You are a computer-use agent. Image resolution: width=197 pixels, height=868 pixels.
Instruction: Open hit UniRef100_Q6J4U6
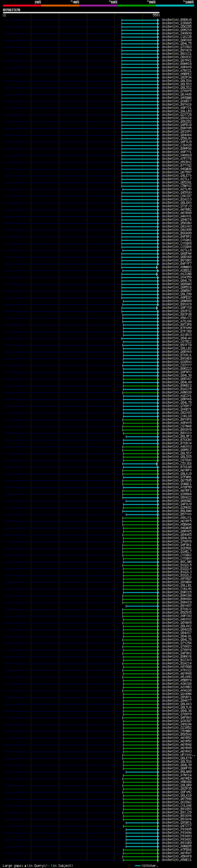(x=177, y=94)
